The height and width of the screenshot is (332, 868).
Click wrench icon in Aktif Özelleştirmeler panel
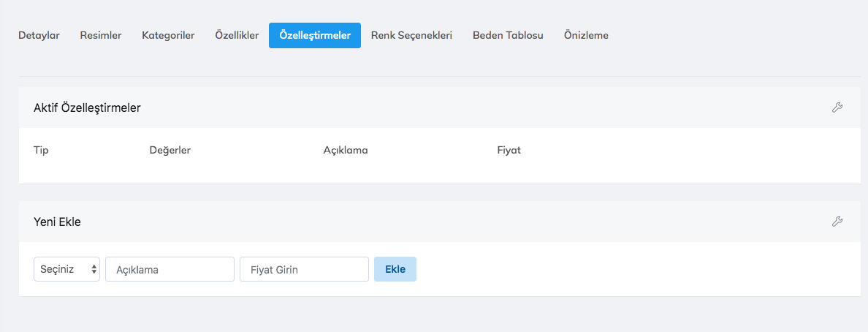click(837, 107)
